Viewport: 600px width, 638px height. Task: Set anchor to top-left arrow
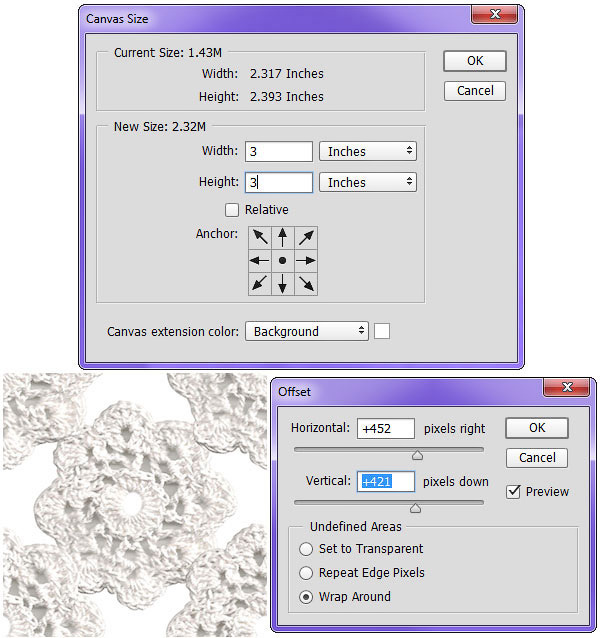pos(260,238)
